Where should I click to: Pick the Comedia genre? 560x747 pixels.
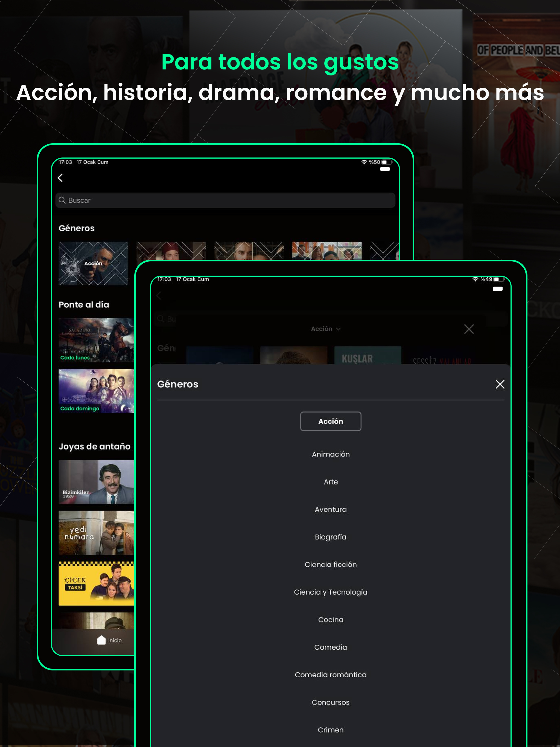coord(331,647)
